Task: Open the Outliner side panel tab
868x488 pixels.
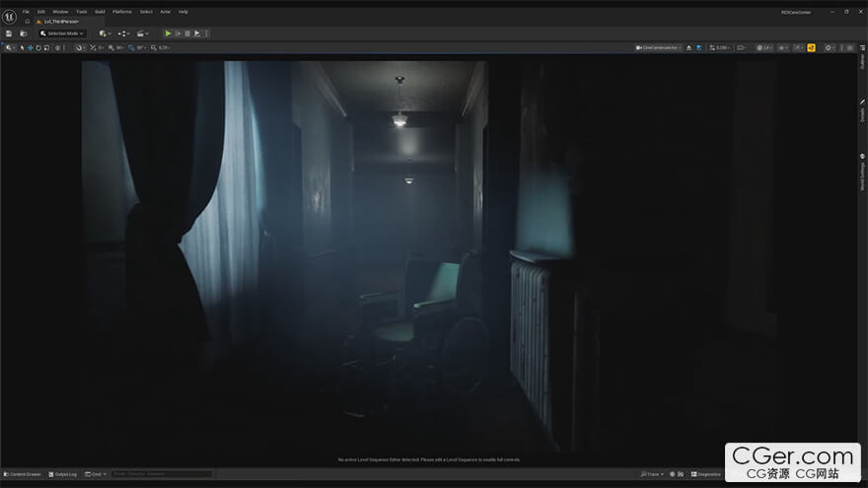Action: [862, 61]
